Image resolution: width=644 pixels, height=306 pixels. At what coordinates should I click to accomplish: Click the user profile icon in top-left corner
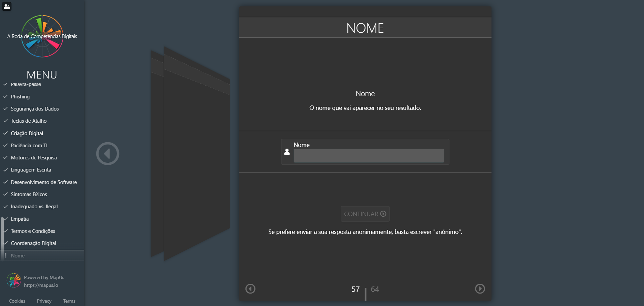click(7, 6)
